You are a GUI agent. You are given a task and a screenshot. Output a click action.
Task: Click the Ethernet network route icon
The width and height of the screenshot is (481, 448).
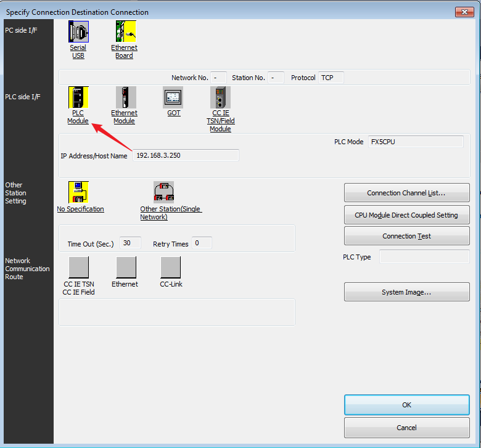click(126, 267)
